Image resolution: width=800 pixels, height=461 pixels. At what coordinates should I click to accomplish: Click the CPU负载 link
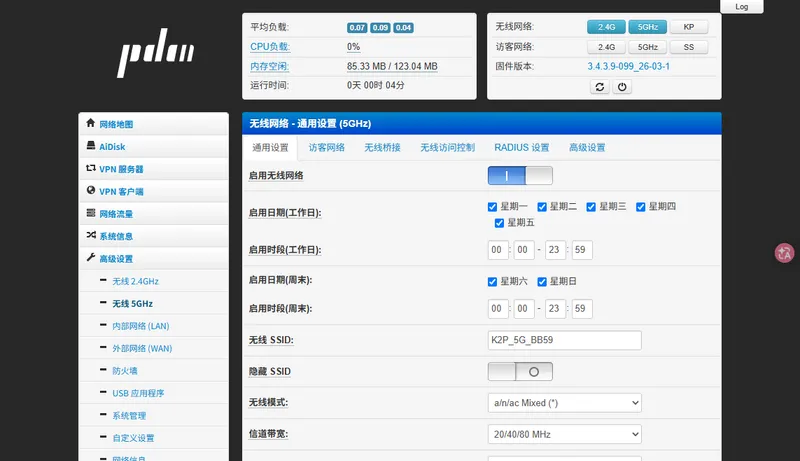click(270, 46)
